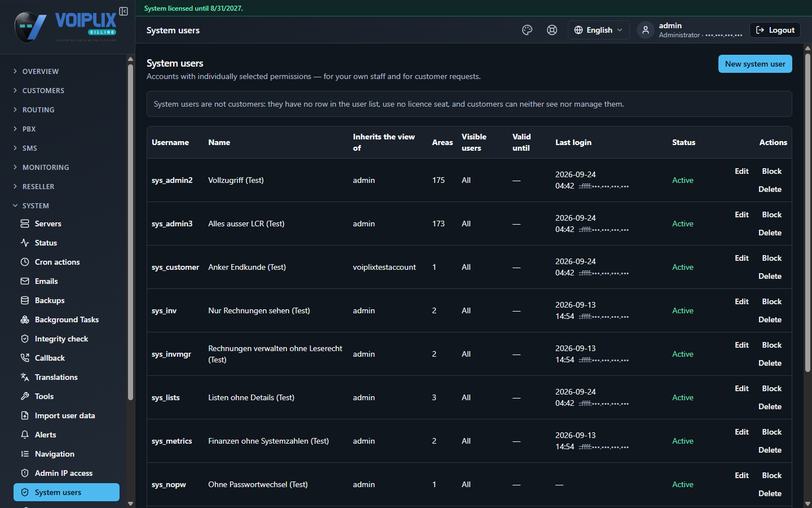Expand the CUSTOMERS section
The image size is (812, 508).
[x=39, y=90]
